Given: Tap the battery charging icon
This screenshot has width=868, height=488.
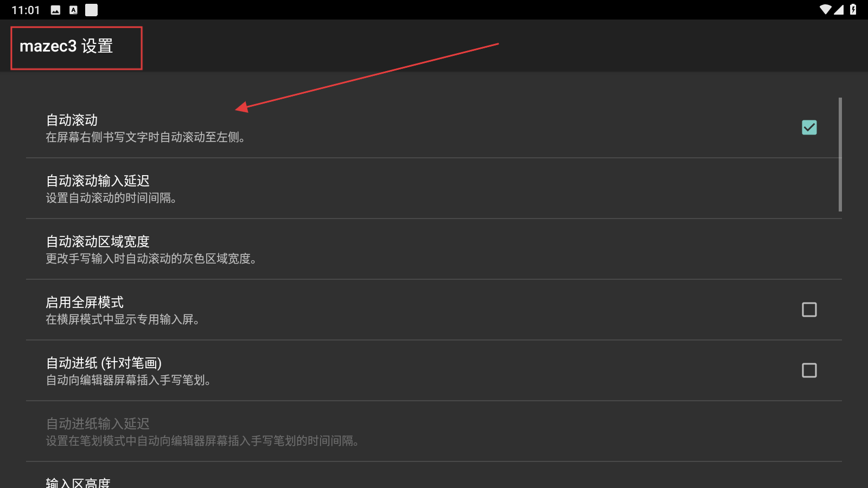Looking at the screenshot, I should (x=853, y=10).
